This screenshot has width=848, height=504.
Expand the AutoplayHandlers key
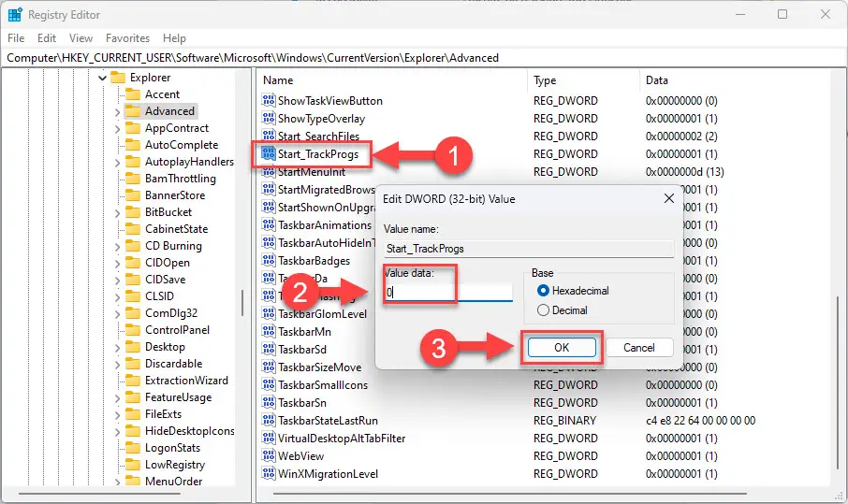117,162
